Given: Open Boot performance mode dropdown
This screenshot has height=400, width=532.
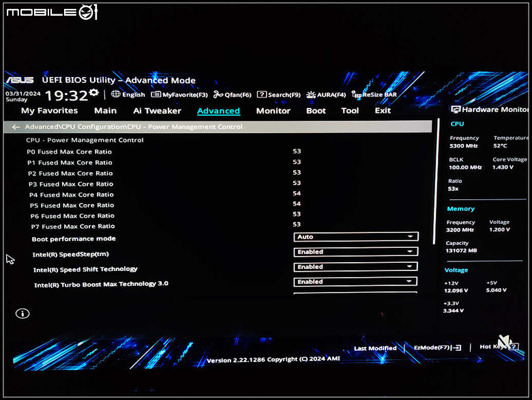Looking at the screenshot, I should (356, 237).
